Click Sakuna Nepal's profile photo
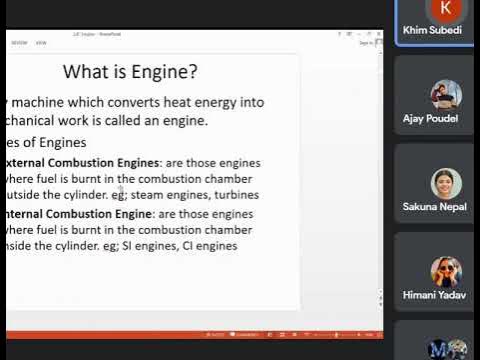 coord(446,184)
